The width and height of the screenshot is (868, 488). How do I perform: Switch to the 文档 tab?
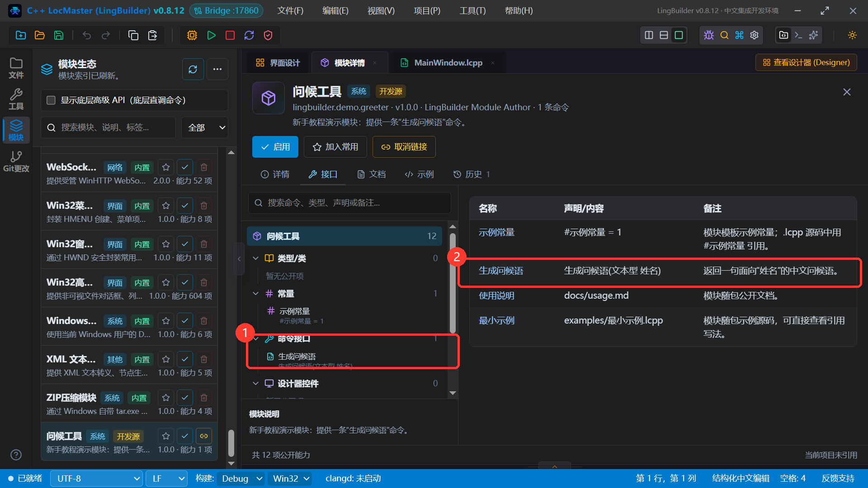click(371, 174)
